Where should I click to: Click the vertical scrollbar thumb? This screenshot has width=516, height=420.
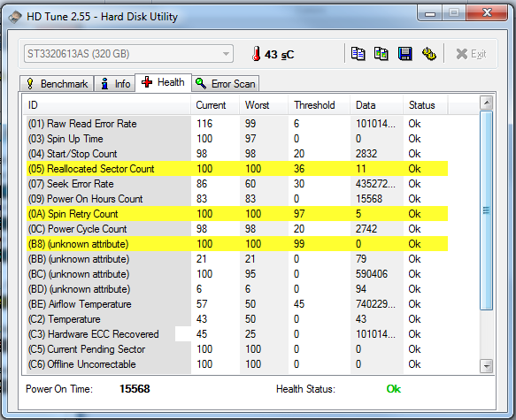click(487, 210)
